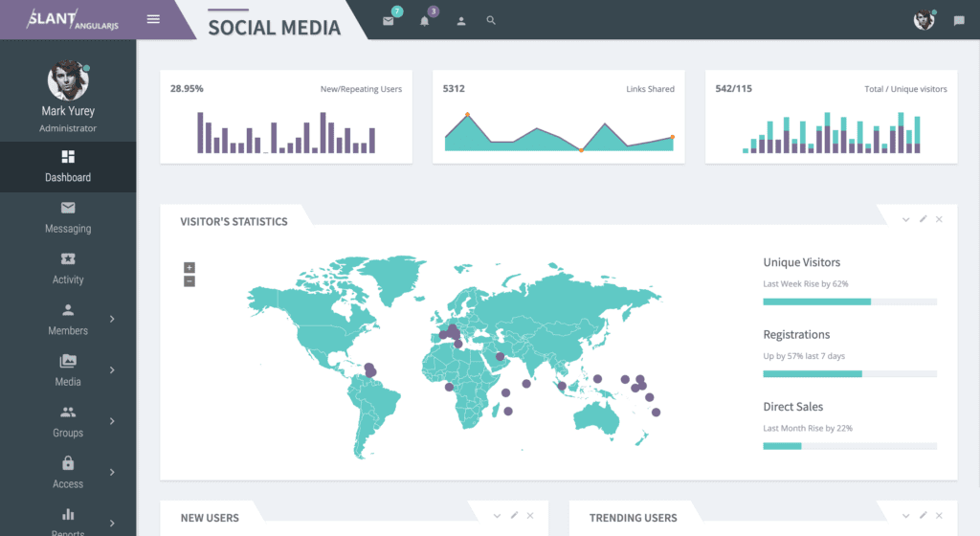The width and height of the screenshot is (980, 536).
Task: Click the hamburger menu icon to toggle sidebar
Action: tap(153, 19)
